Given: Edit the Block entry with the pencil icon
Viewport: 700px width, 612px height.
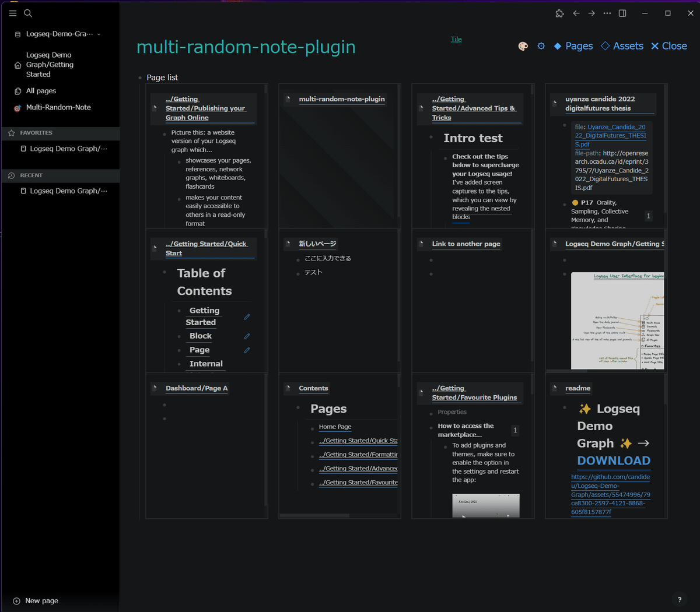Looking at the screenshot, I should coord(247,336).
